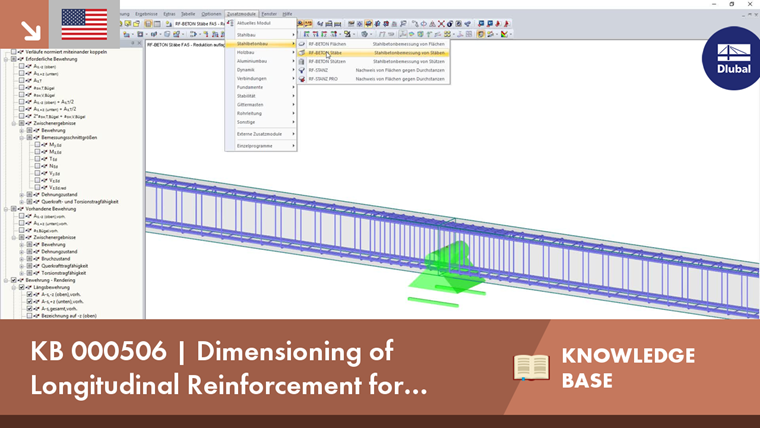This screenshot has width=760, height=428.
Task: Click the grid settings toolbar icon
Action: [x=469, y=34]
